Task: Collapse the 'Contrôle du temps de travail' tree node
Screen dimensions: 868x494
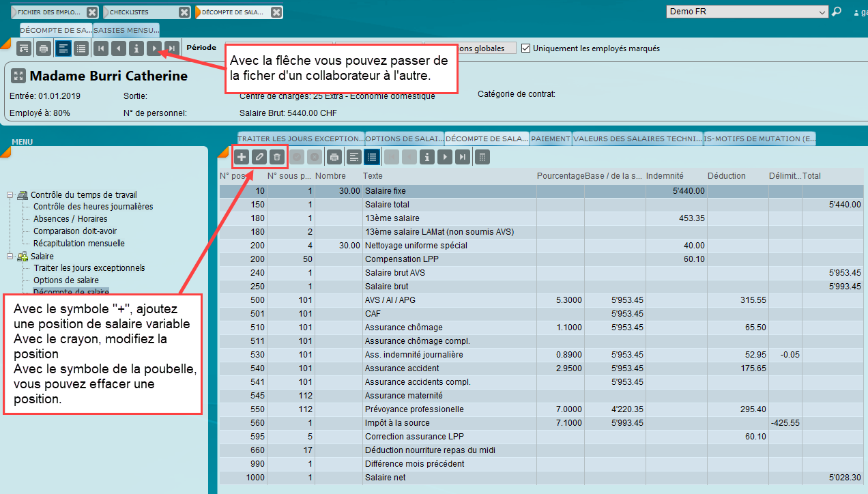Action: pyautogui.click(x=10, y=195)
